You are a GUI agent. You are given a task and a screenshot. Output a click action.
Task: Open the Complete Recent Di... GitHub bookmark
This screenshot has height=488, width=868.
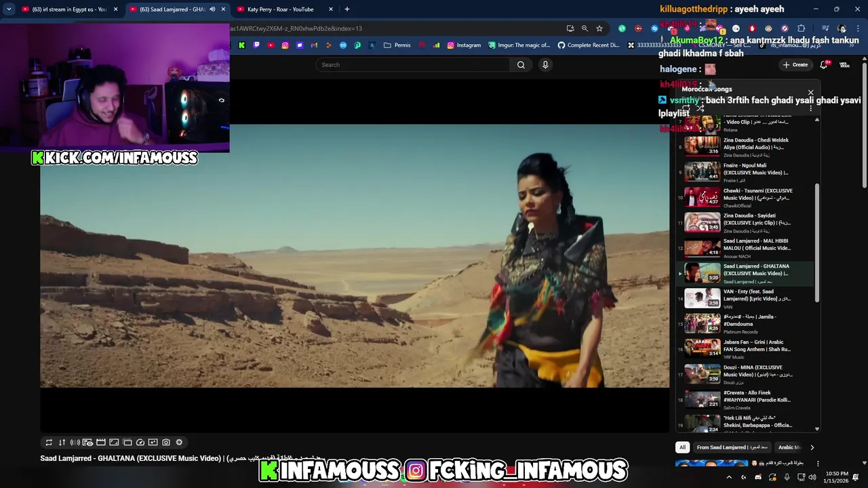pyautogui.click(x=589, y=45)
